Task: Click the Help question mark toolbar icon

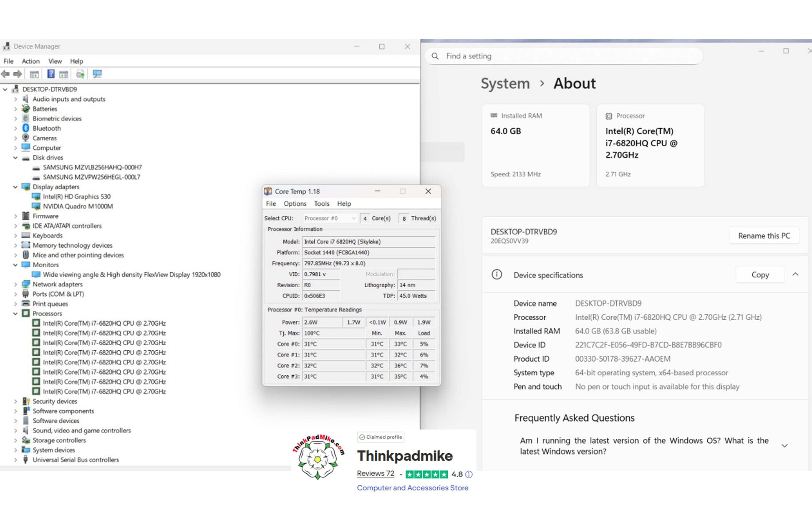Action: coord(50,74)
